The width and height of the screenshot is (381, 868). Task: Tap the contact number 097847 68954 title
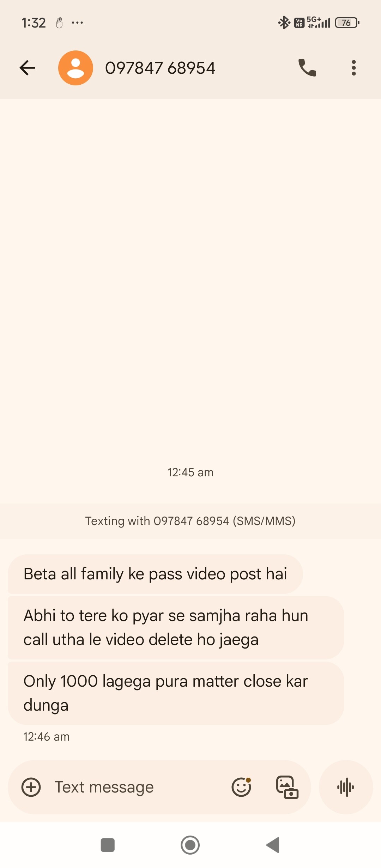(x=160, y=68)
